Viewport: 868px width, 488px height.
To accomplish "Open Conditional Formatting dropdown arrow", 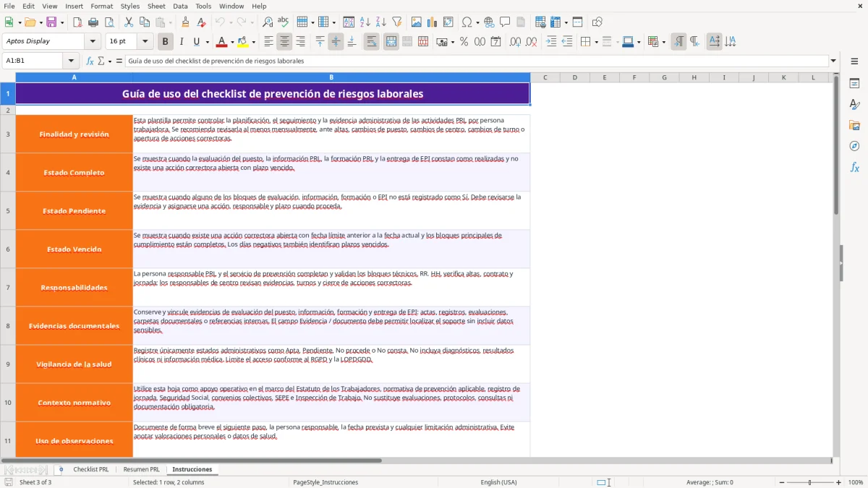I will [663, 42].
